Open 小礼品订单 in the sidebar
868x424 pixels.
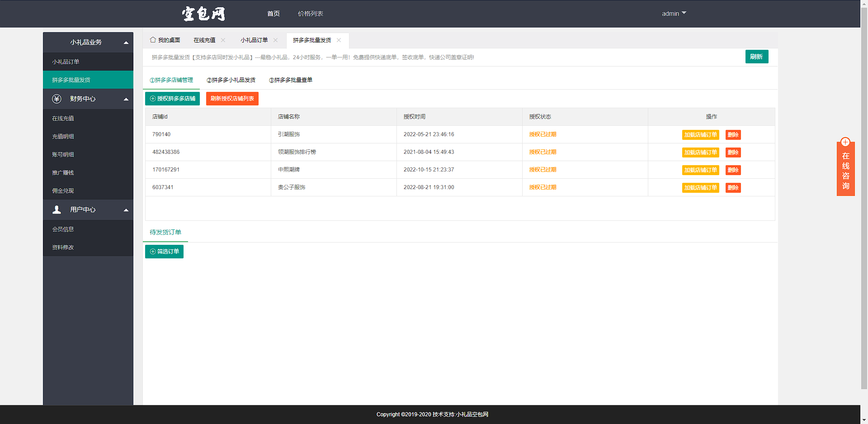(88, 62)
